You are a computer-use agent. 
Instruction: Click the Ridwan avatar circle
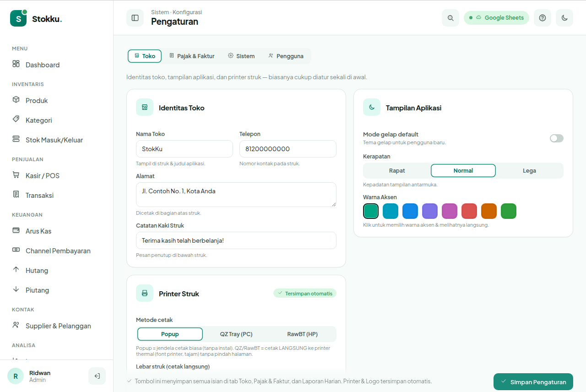[x=16, y=376]
